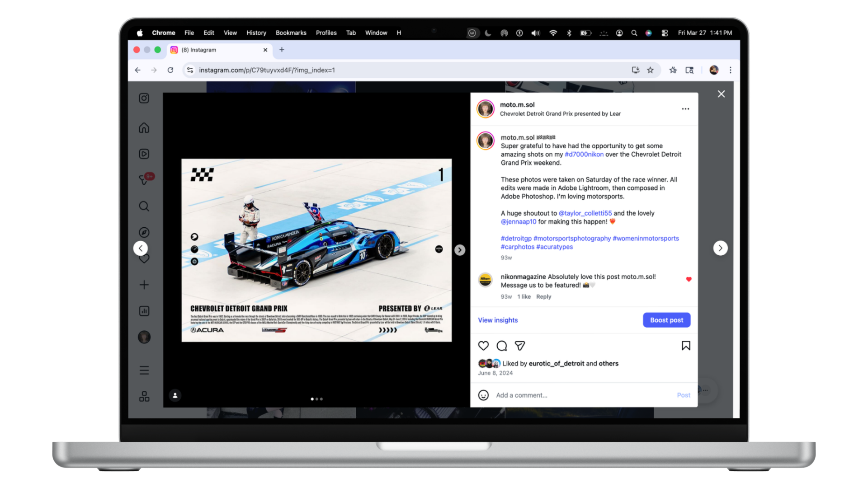Image resolution: width=868 pixels, height=488 pixels.
Task: Click the Boost post button
Action: (666, 320)
